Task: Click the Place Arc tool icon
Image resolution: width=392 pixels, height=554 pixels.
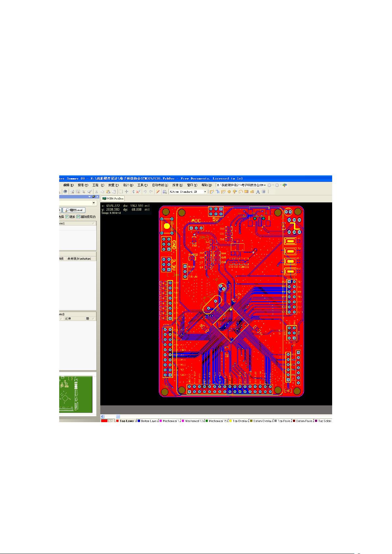Action: (240, 192)
